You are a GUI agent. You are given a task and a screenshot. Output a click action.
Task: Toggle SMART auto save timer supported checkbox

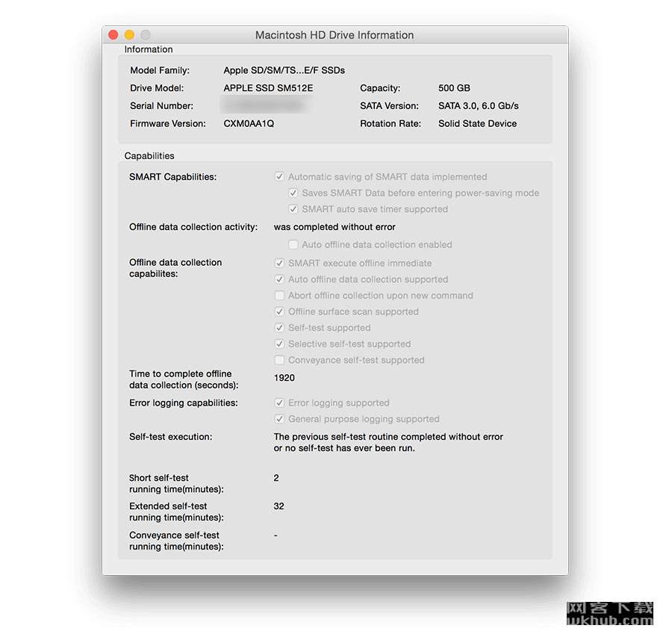293,209
